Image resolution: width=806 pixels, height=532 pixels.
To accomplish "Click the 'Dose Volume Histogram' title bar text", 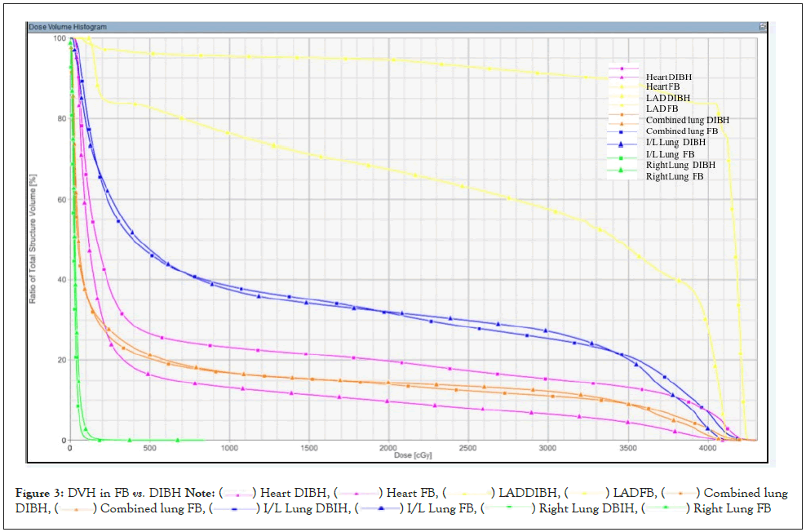I will [65, 27].
